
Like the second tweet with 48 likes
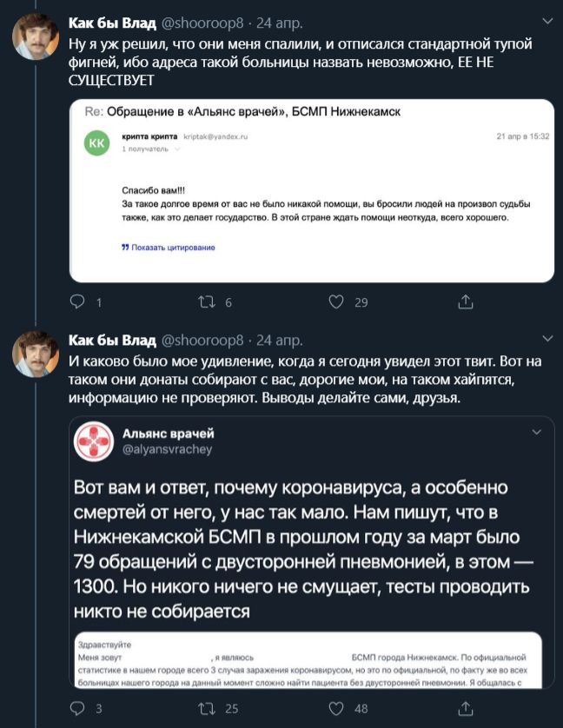(336, 708)
